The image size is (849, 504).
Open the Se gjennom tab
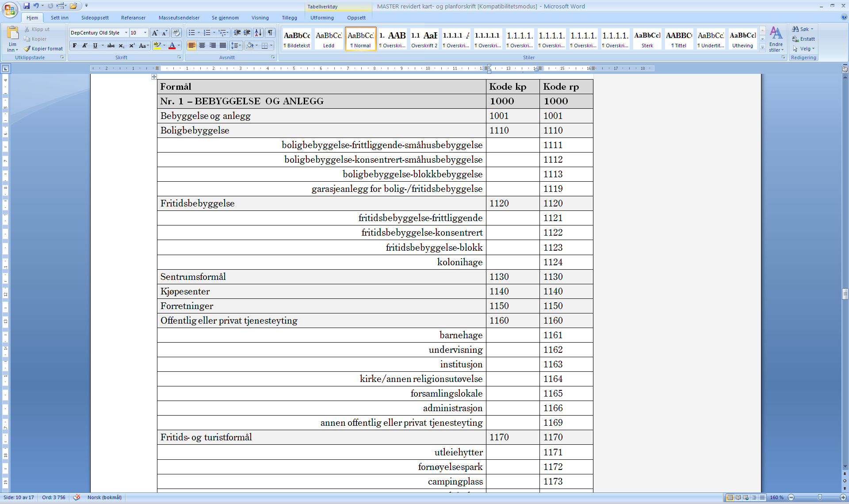pyautogui.click(x=225, y=18)
